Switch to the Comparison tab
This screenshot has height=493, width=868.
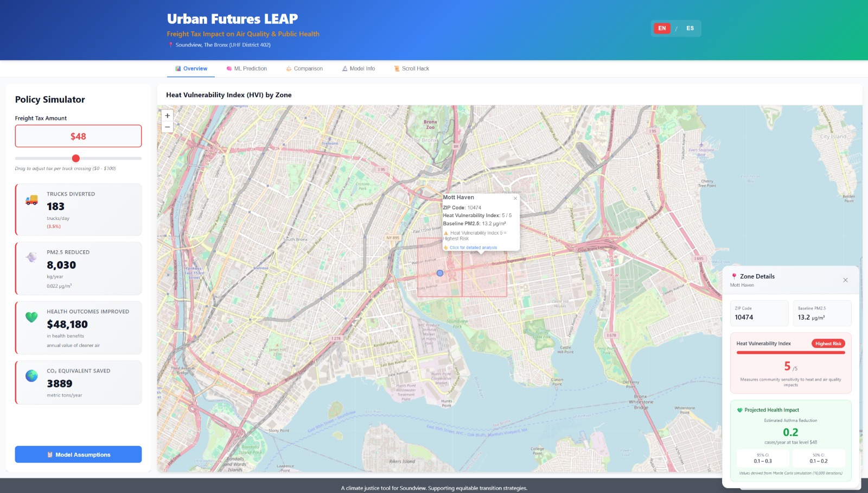(304, 69)
